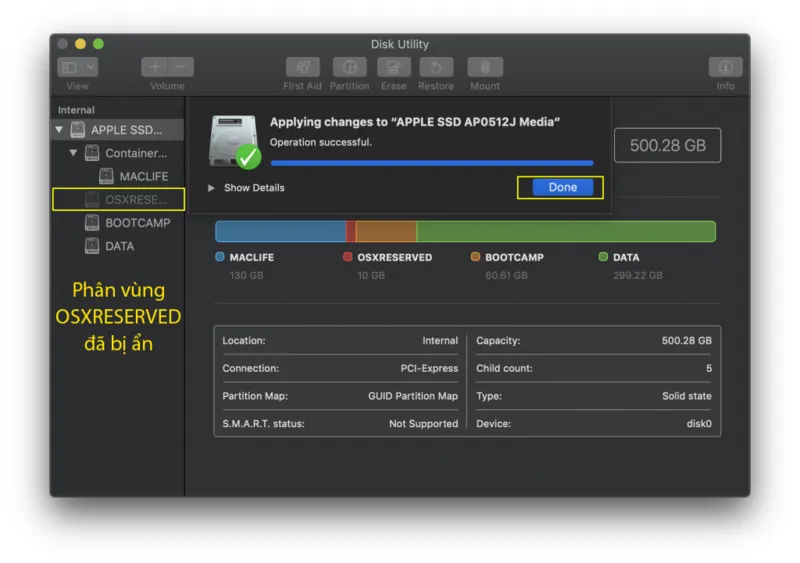
Task: Select DATA volume in sidebar
Action: pos(118,246)
